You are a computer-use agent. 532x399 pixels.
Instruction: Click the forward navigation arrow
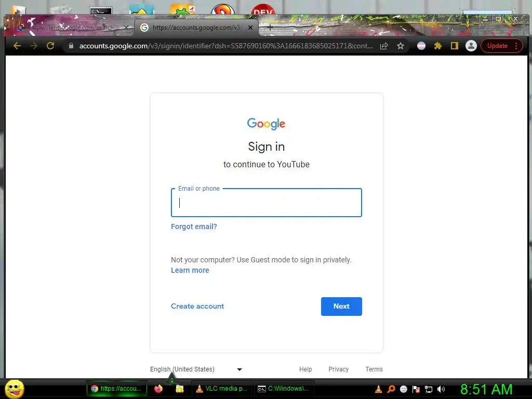tap(34, 46)
